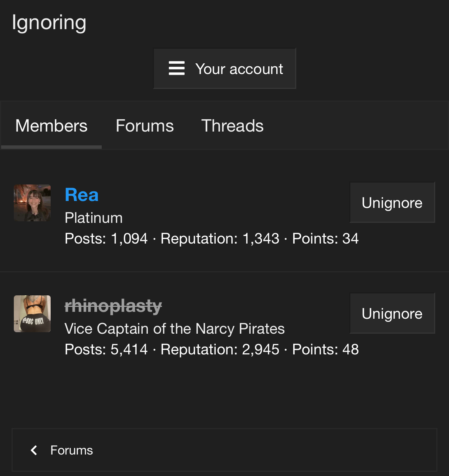Click the hamburger menu icon
Screen dimensions: 449x476
[177, 69]
